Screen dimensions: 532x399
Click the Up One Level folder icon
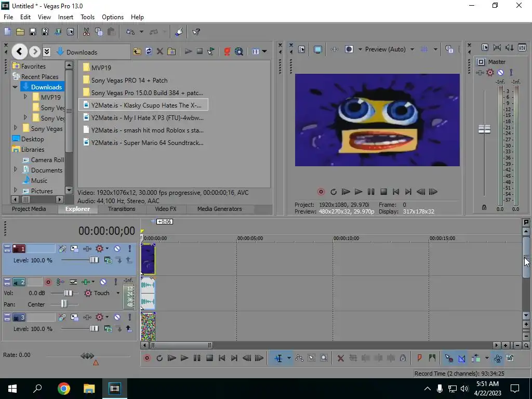click(137, 51)
